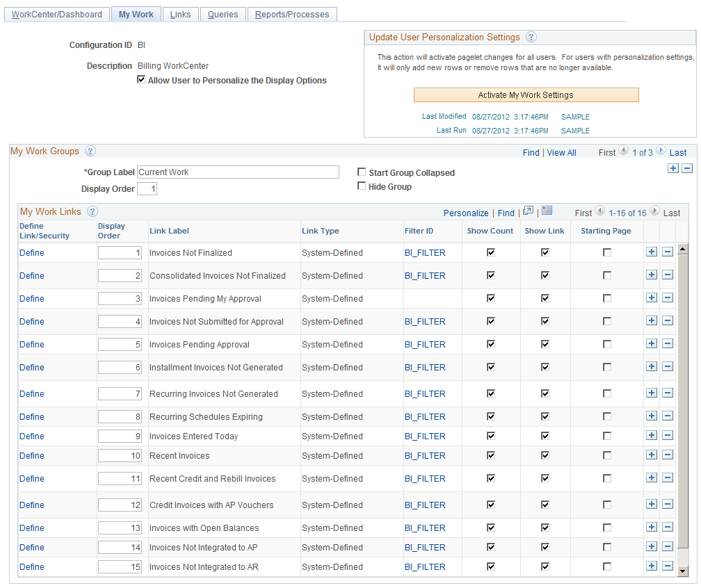This screenshot has width=701, height=588.
Task: Delete Consolidated Invoices Not Finalized row
Action: point(668,275)
